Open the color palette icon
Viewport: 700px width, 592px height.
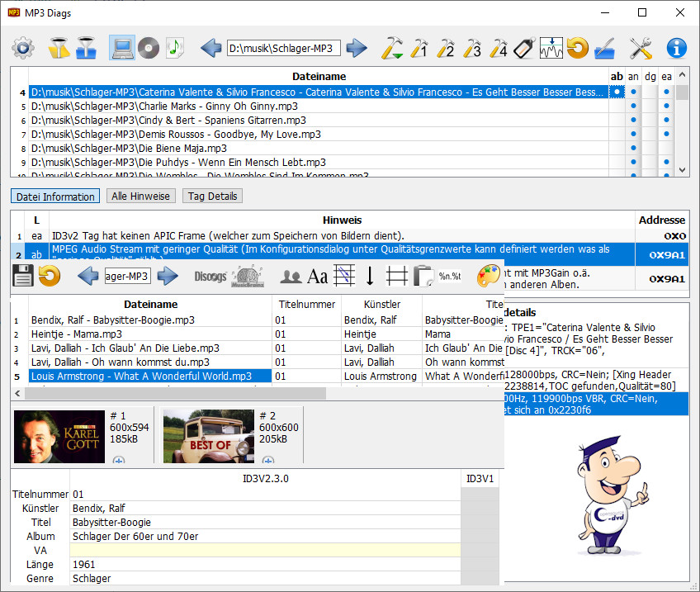(x=489, y=276)
